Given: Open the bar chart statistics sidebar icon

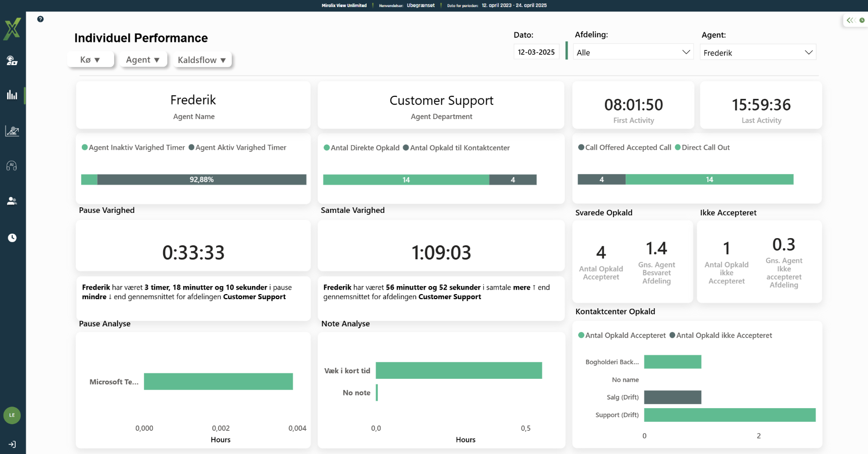Looking at the screenshot, I should [x=12, y=95].
